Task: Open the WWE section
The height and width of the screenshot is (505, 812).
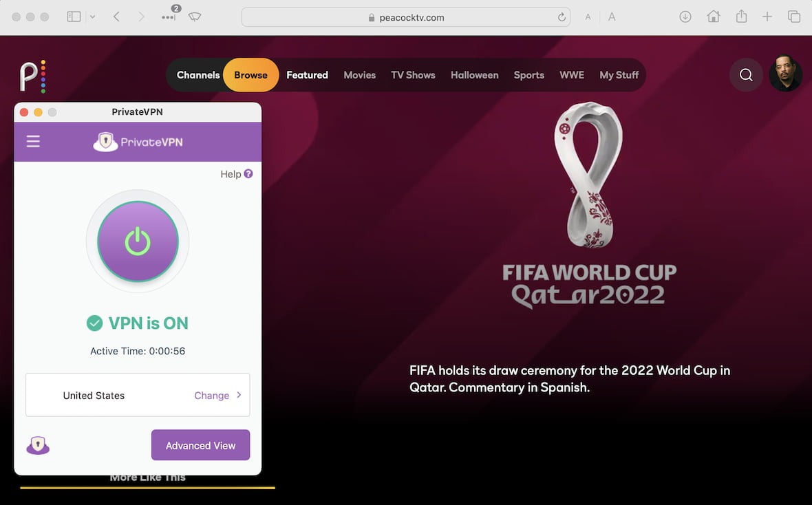Action: [572, 75]
